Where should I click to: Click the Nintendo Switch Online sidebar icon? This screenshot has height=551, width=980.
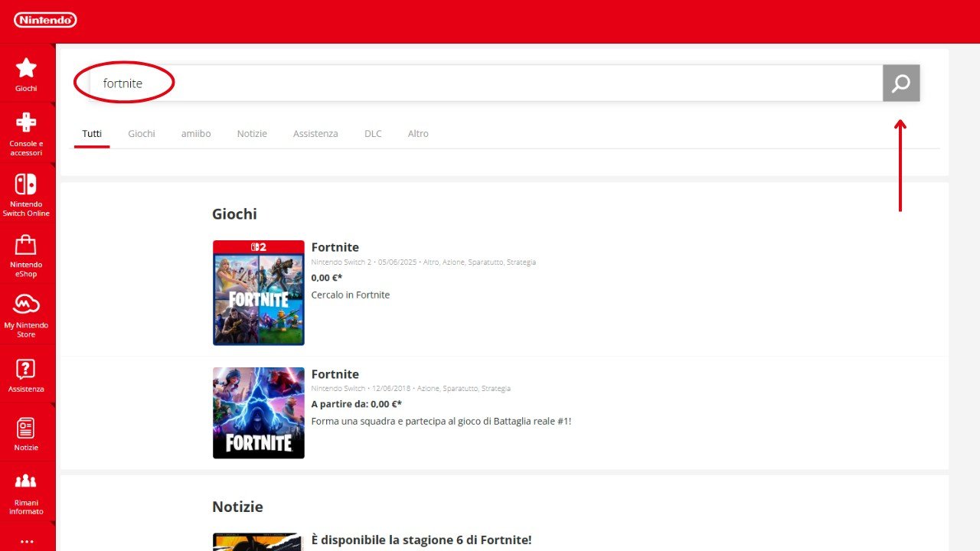(27, 190)
